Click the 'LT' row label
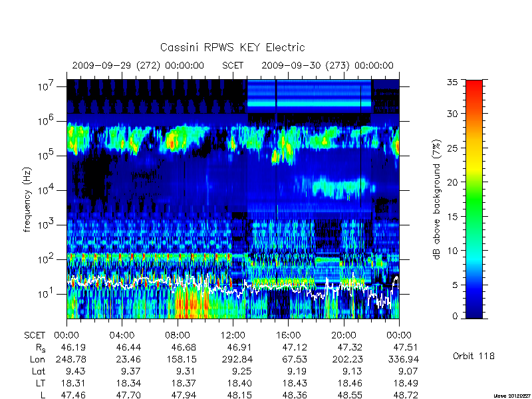The width and height of the screenshot is (532, 399). tap(41, 383)
